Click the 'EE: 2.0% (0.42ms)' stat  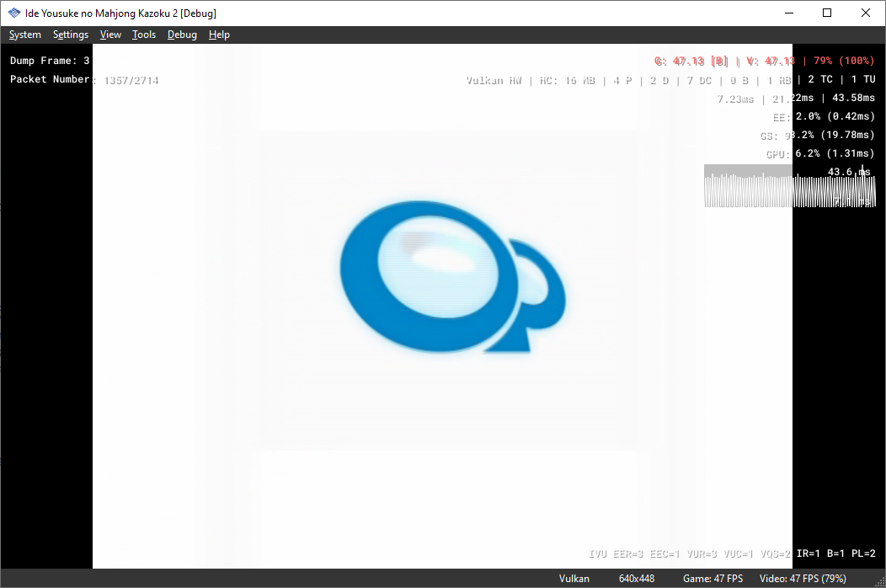click(824, 116)
